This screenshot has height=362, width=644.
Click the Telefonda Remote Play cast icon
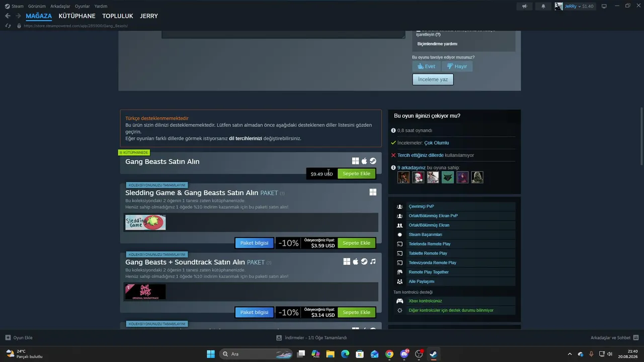pos(400,244)
